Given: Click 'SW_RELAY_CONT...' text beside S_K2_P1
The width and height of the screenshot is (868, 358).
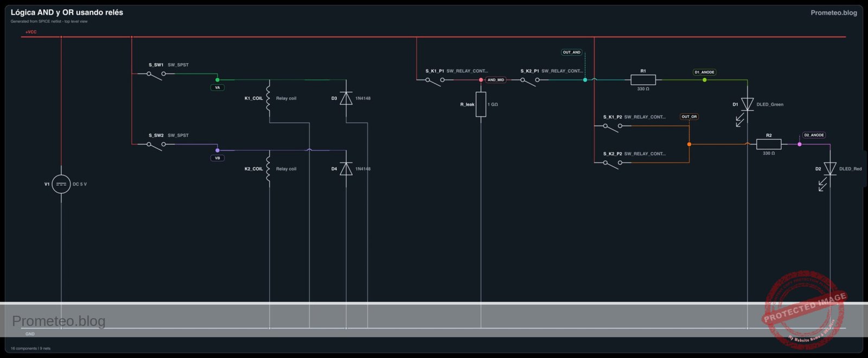Looking at the screenshot, I should point(562,71).
